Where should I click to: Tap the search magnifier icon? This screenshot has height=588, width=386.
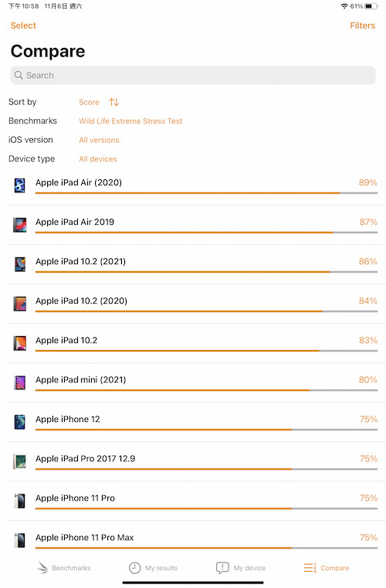pyautogui.click(x=19, y=75)
